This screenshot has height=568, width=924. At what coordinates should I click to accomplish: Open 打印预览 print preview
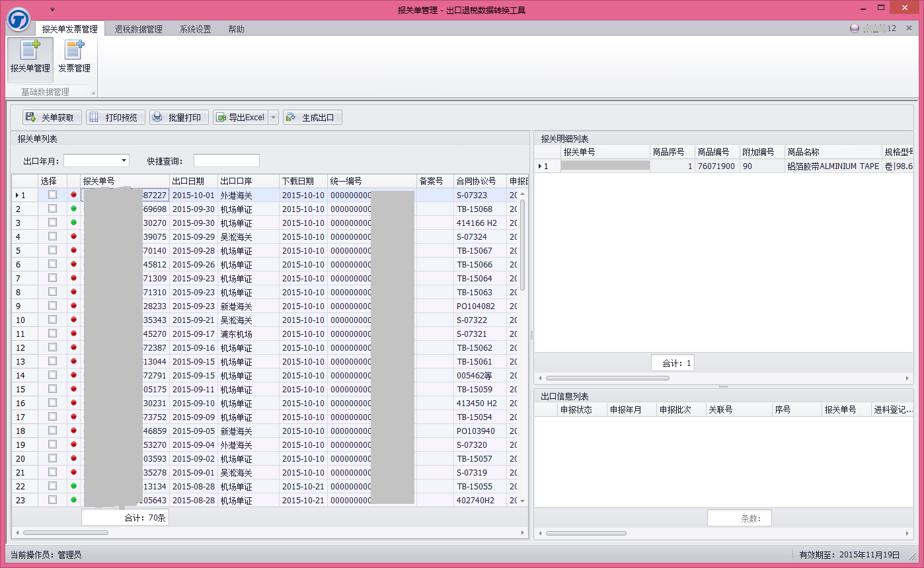116,118
